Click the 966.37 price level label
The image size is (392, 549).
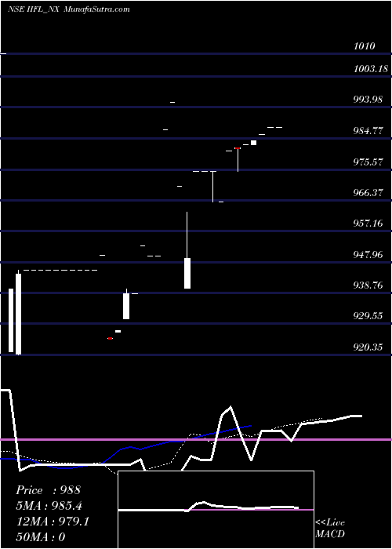[x=368, y=193]
